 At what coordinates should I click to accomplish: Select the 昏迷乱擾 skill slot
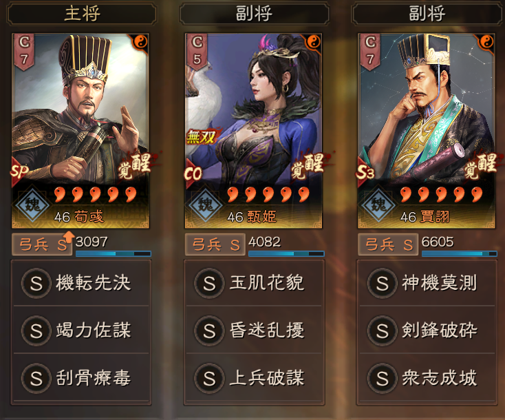(254, 330)
